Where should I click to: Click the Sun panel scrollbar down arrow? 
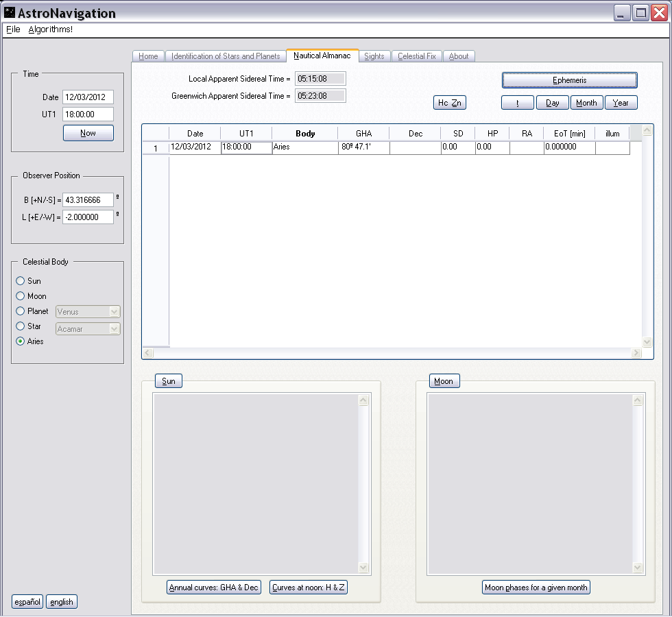coord(363,568)
